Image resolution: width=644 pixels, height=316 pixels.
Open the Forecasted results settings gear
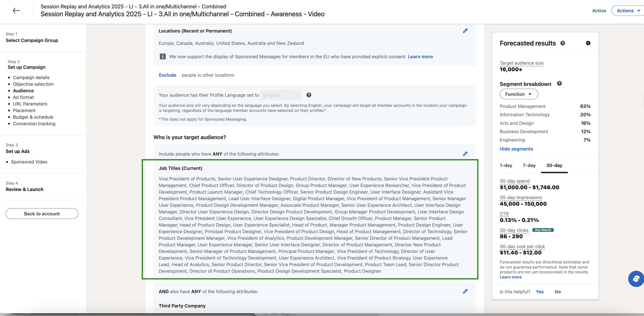coord(588,43)
